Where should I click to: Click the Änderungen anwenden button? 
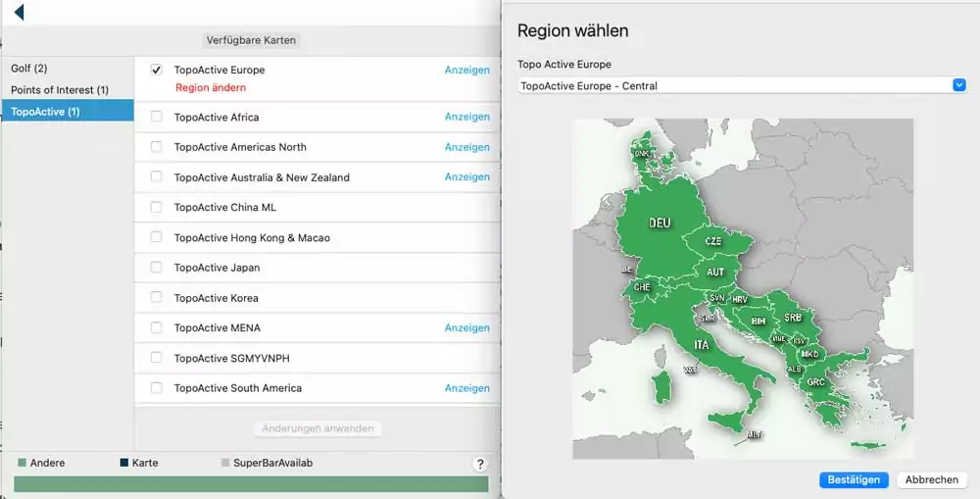coord(318,428)
